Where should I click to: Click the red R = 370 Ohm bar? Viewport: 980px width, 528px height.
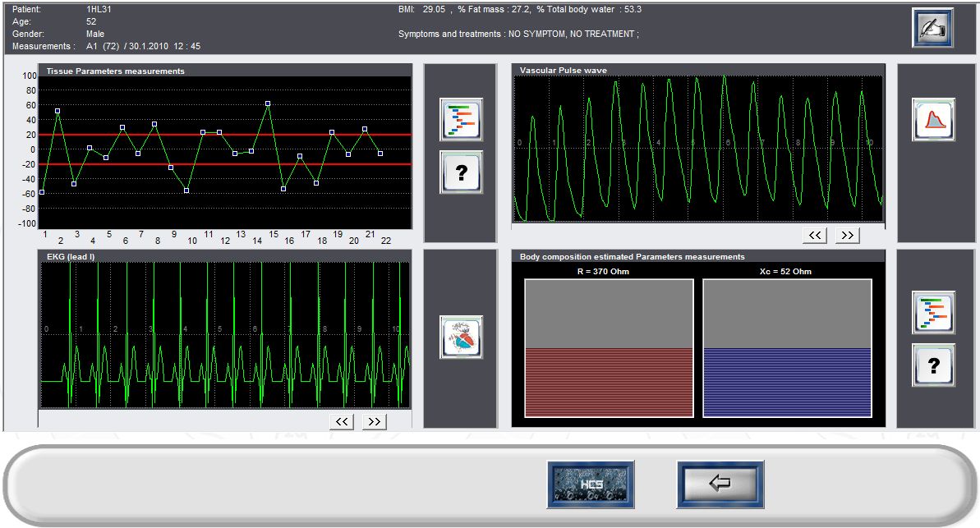coord(609,382)
